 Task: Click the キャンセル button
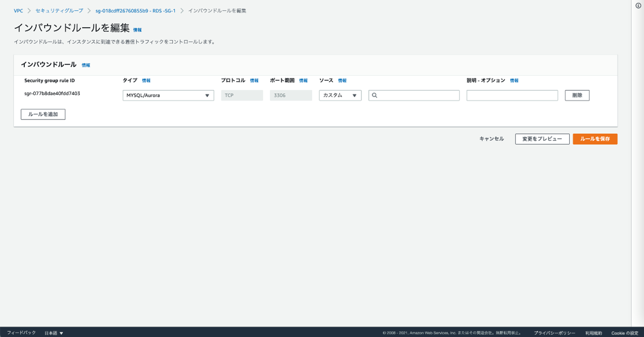pyautogui.click(x=491, y=139)
